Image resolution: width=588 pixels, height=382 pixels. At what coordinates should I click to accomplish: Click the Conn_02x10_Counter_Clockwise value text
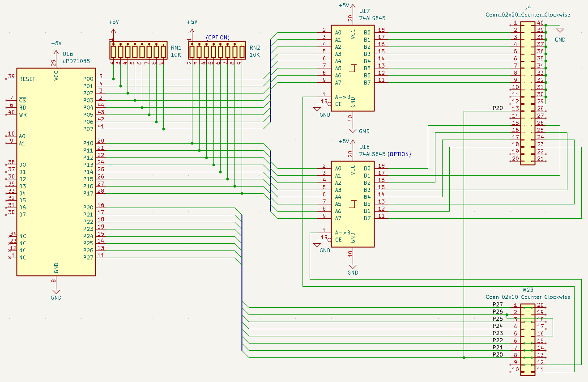(x=528, y=297)
